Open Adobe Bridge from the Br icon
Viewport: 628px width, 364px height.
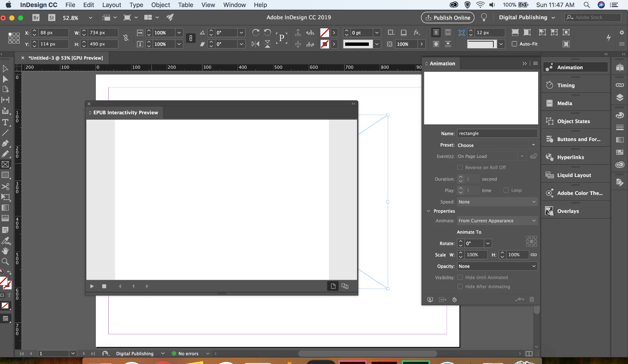coord(36,18)
